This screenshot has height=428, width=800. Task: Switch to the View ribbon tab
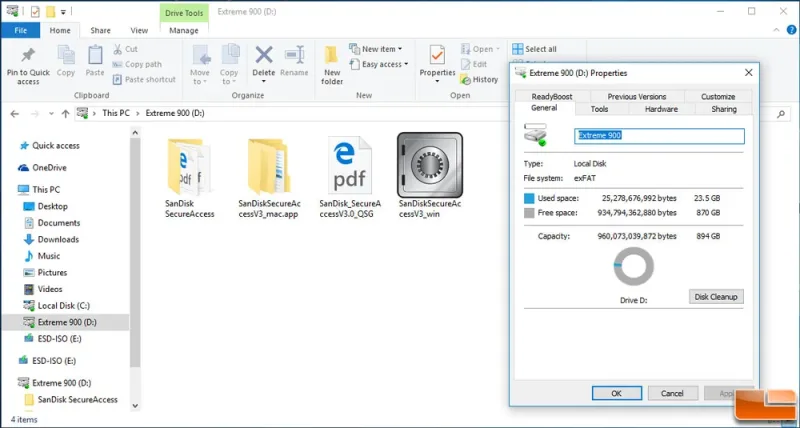pyautogui.click(x=139, y=31)
